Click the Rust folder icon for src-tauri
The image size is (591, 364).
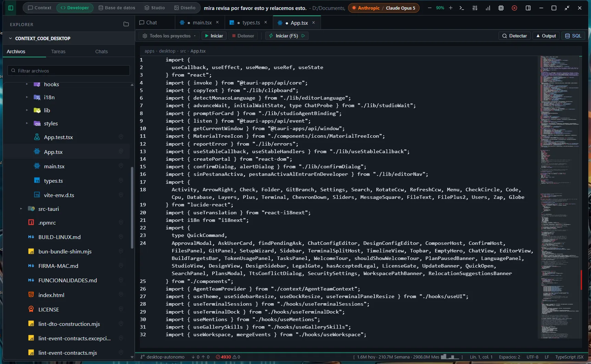click(31, 208)
